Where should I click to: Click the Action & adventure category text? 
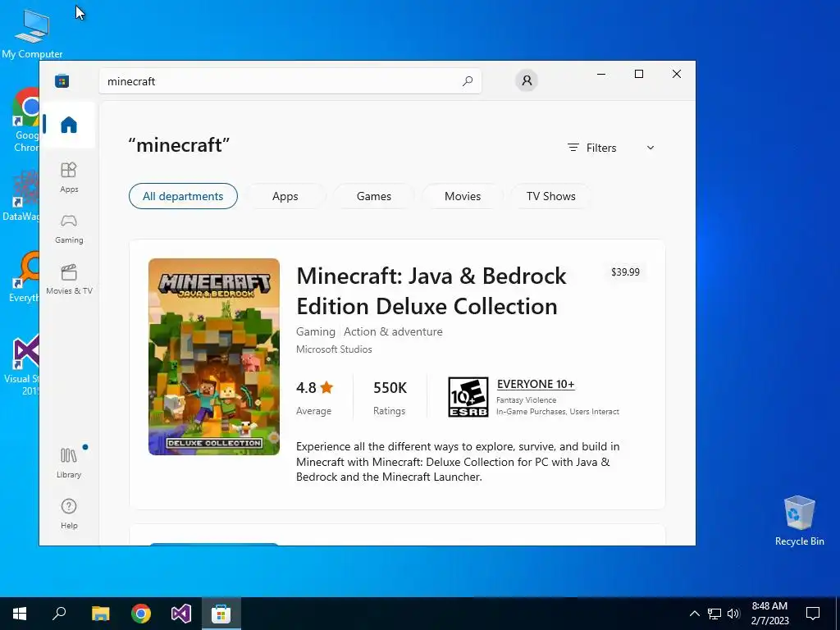click(x=393, y=331)
